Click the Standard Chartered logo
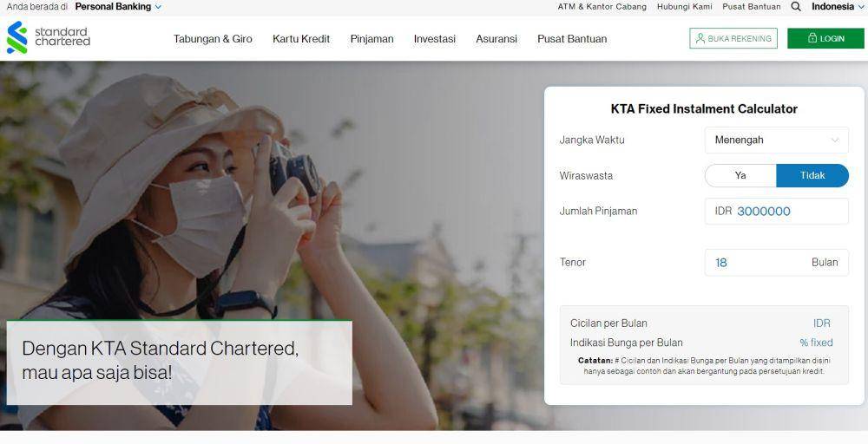 pos(48,37)
